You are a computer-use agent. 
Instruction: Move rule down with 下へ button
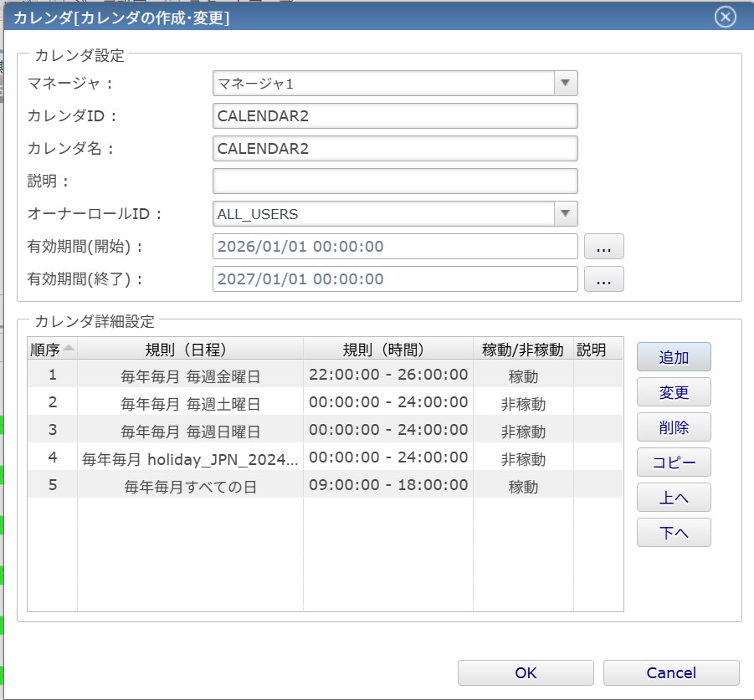(x=674, y=533)
